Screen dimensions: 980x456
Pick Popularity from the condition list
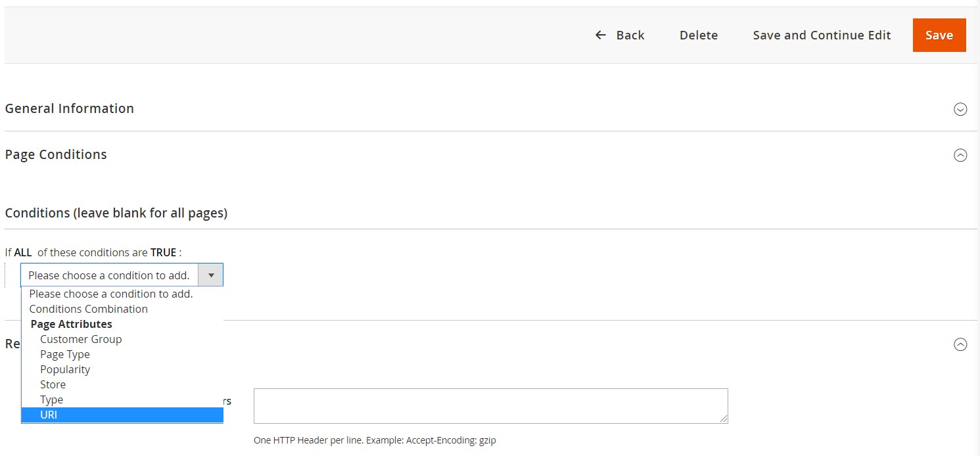[65, 369]
